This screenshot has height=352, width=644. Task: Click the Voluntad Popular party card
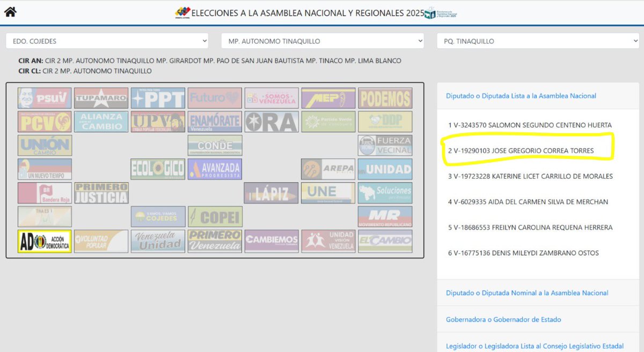pyautogui.click(x=101, y=241)
